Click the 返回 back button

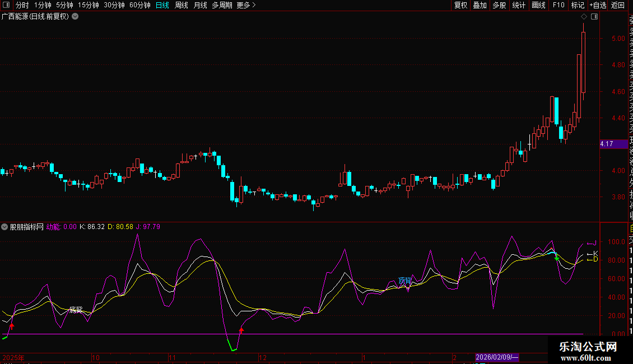[x=618, y=5]
